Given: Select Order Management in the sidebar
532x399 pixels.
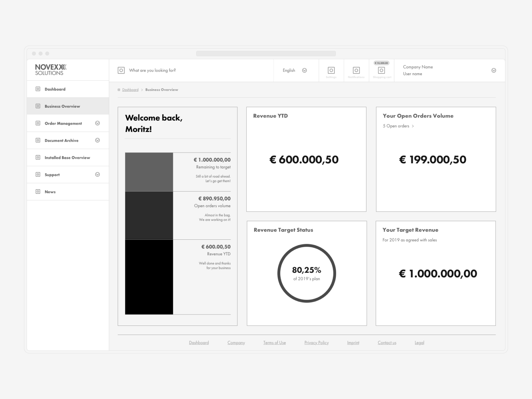Looking at the screenshot, I should pyautogui.click(x=68, y=123).
